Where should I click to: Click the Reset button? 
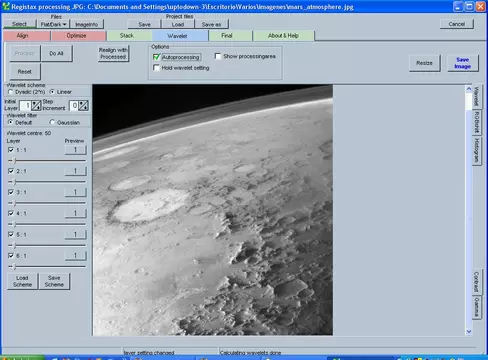point(25,71)
